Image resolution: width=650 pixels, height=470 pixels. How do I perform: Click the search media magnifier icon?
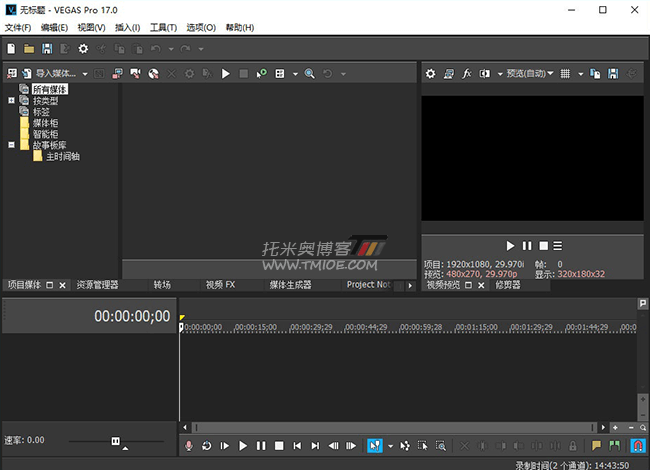(310, 74)
